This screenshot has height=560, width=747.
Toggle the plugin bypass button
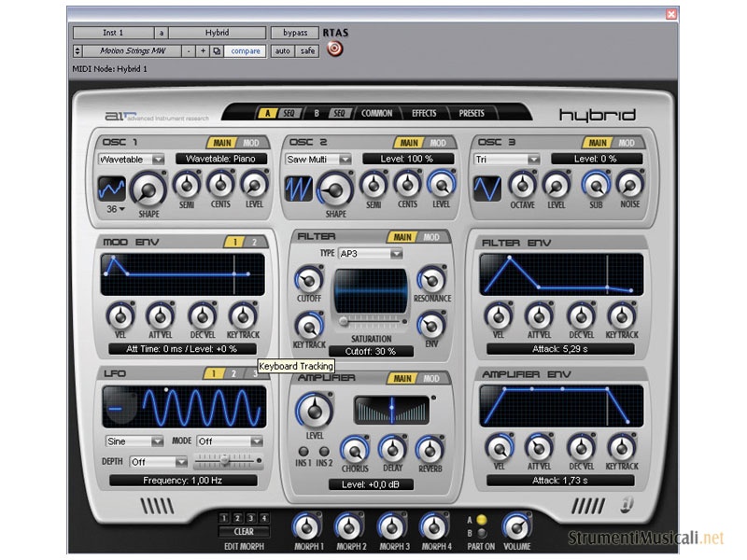click(294, 33)
